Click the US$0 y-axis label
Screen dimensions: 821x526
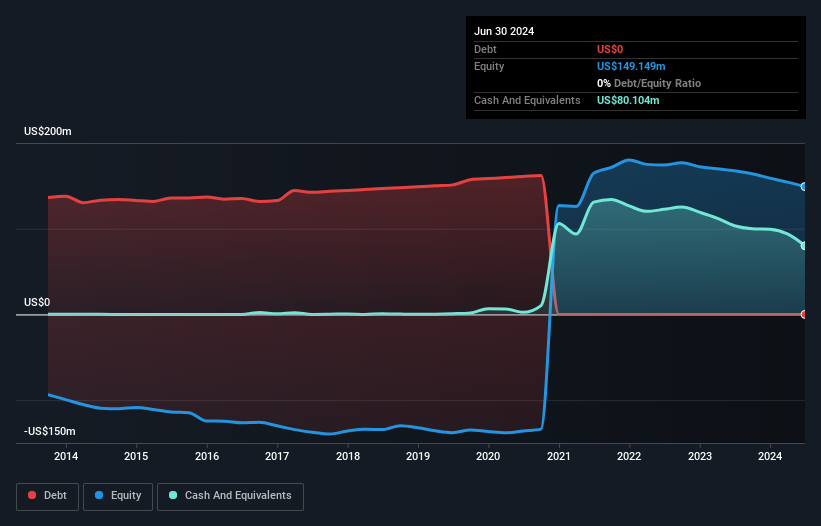point(37,303)
